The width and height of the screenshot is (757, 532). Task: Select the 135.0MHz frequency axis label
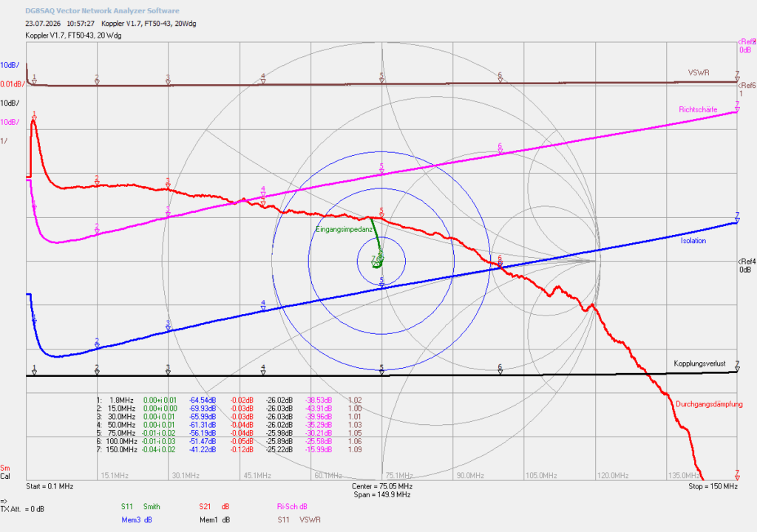[x=684, y=476]
